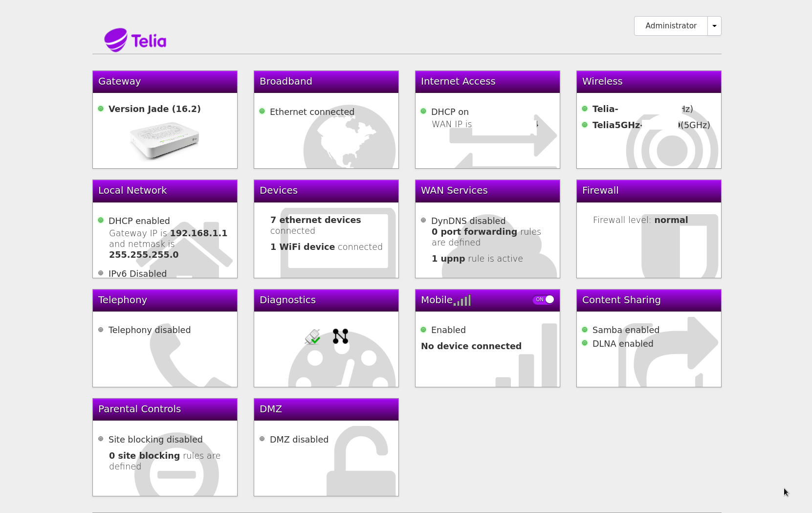The image size is (812, 513).
Task: Open the Internet Access card header
Action: [487, 82]
